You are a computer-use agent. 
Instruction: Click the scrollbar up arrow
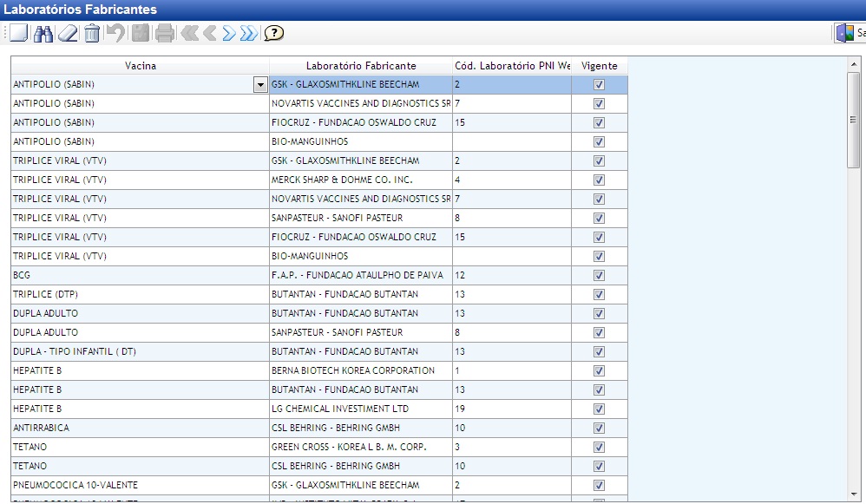[x=854, y=64]
